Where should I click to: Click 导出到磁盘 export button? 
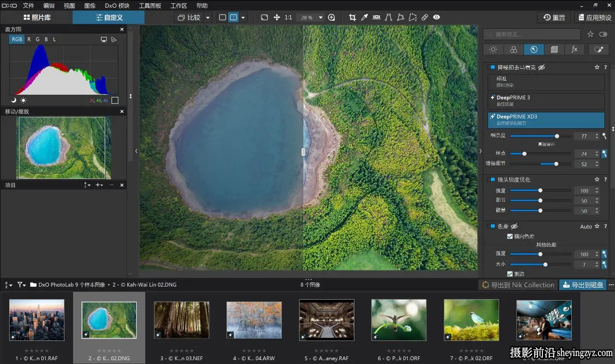tap(583, 285)
